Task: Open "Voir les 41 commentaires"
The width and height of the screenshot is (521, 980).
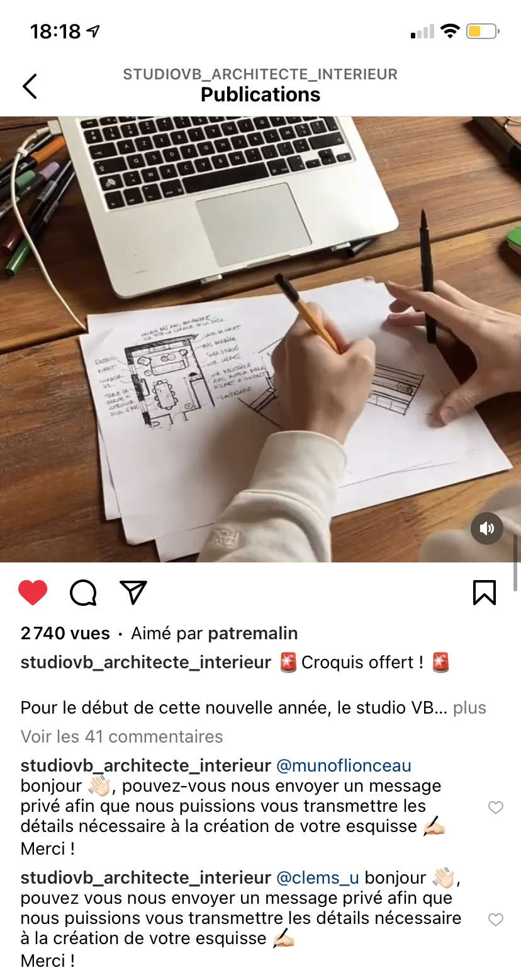Action: tap(122, 736)
